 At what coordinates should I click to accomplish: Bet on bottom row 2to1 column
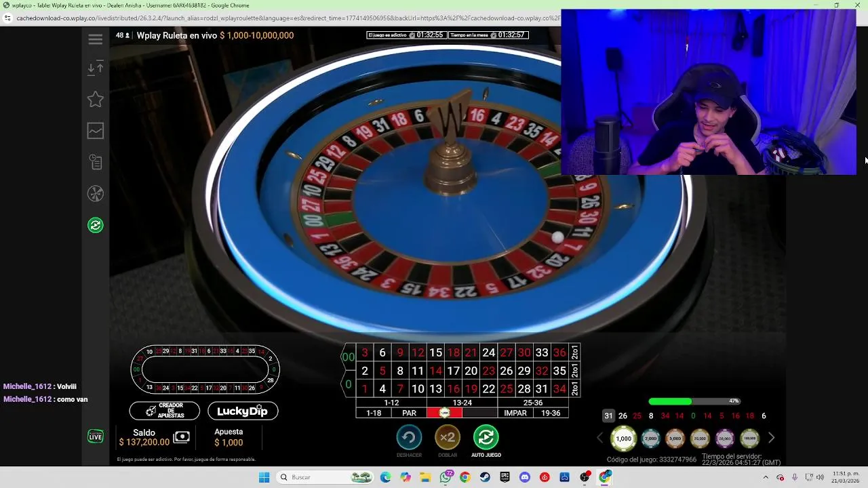pos(575,389)
